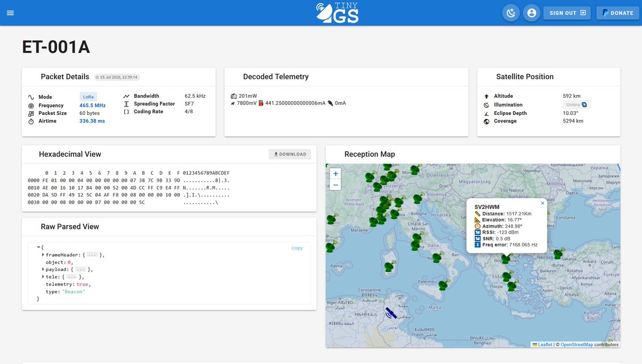Click the Umbra illumination chip
The height and width of the screenshot is (364, 642).
[577, 105]
